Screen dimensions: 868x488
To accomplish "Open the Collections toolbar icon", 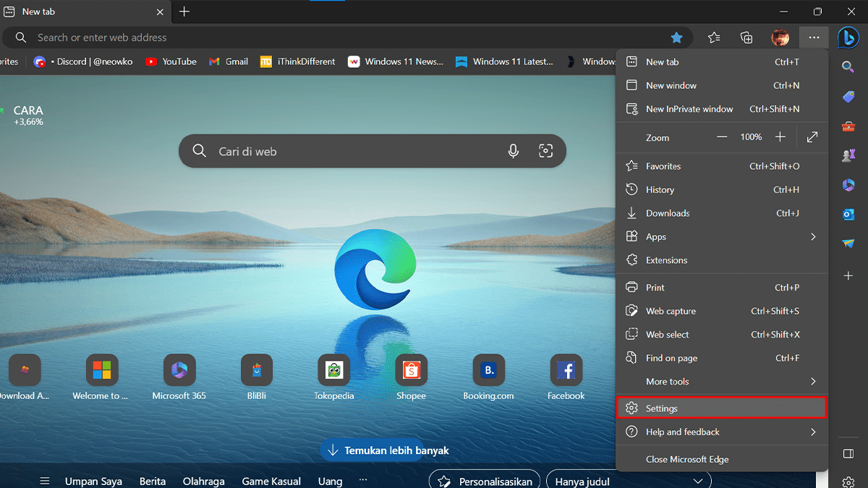I will [x=746, y=38].
